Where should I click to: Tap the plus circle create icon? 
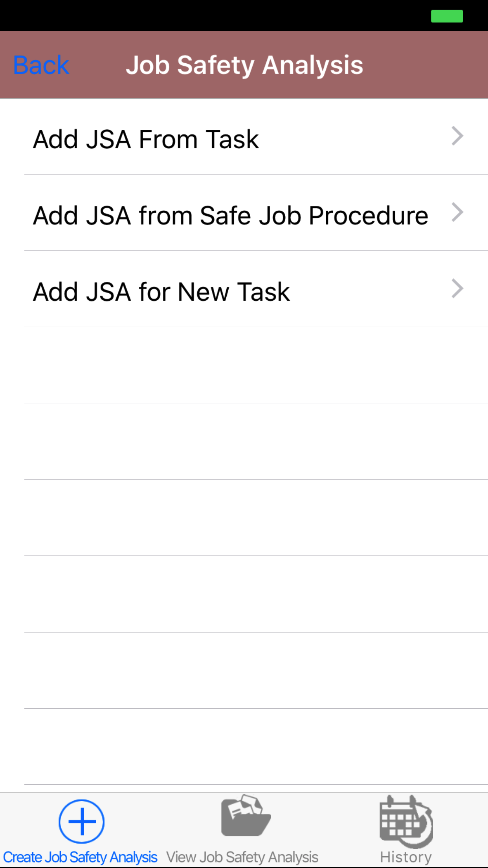coord(81,821)
